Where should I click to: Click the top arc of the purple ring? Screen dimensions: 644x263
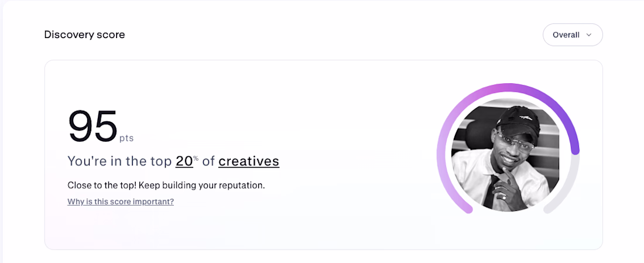(507, 87)
